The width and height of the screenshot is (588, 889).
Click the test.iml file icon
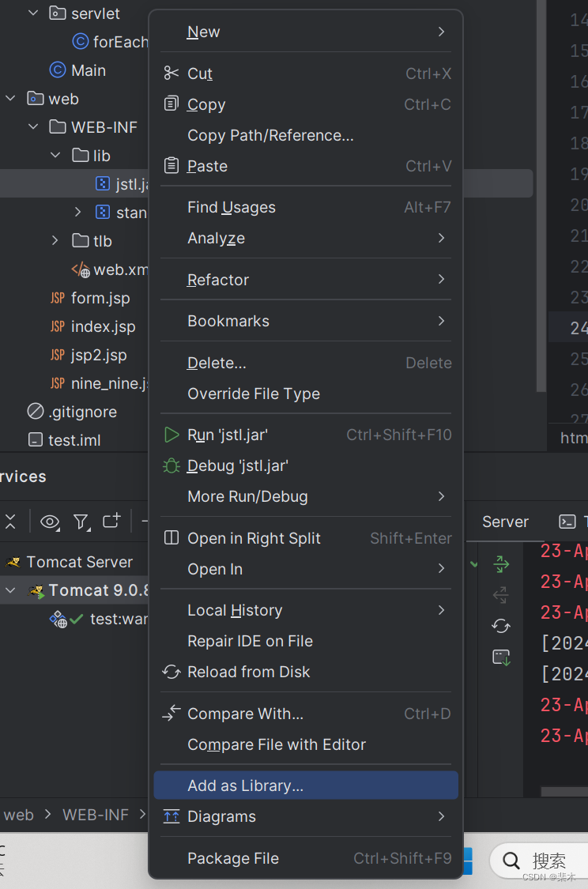(x=35, y=439)
